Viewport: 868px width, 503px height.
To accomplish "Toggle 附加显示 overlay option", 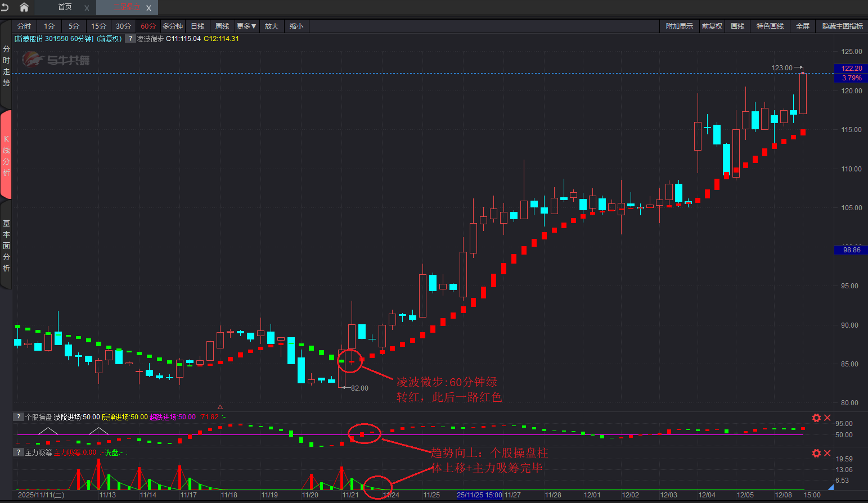I will point(679,26).
